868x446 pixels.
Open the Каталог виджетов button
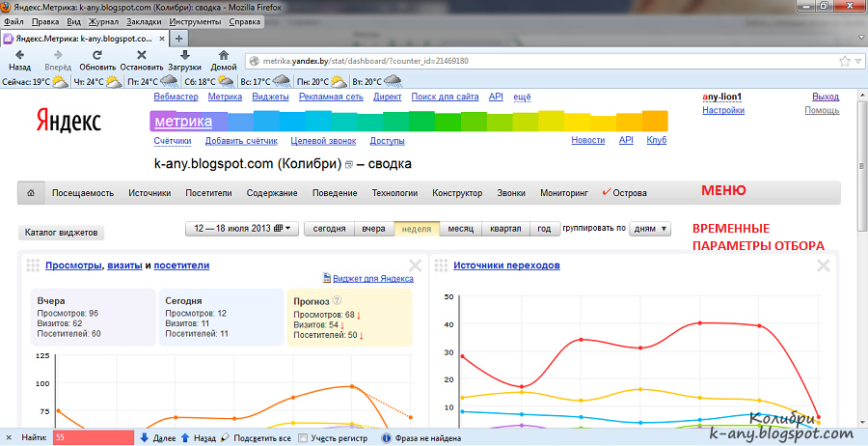(x=62, y=233)
